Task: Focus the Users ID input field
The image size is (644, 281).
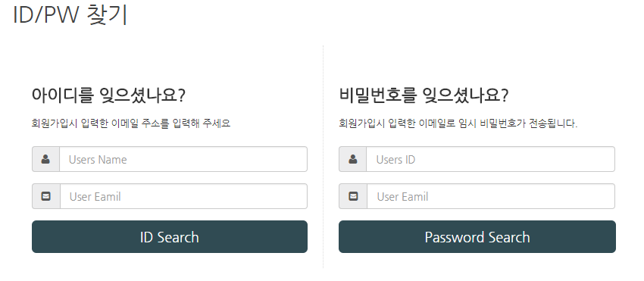Action: click(x=490, y=159)
